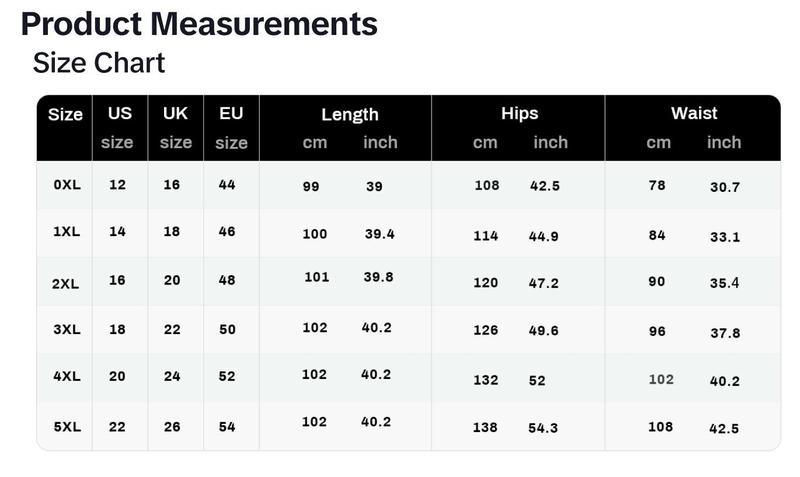Select the UK size column header
Viewport: 800px width, 477px height.
point(176,128)
